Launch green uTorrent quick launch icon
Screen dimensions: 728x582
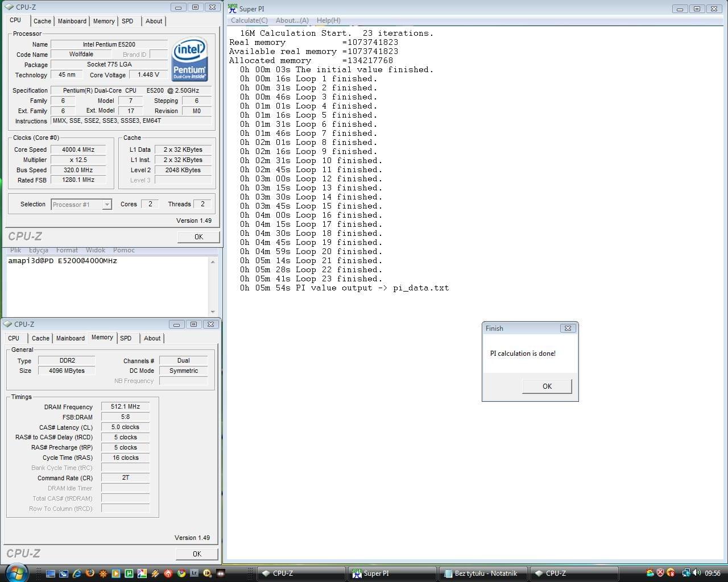pos(129,573)
